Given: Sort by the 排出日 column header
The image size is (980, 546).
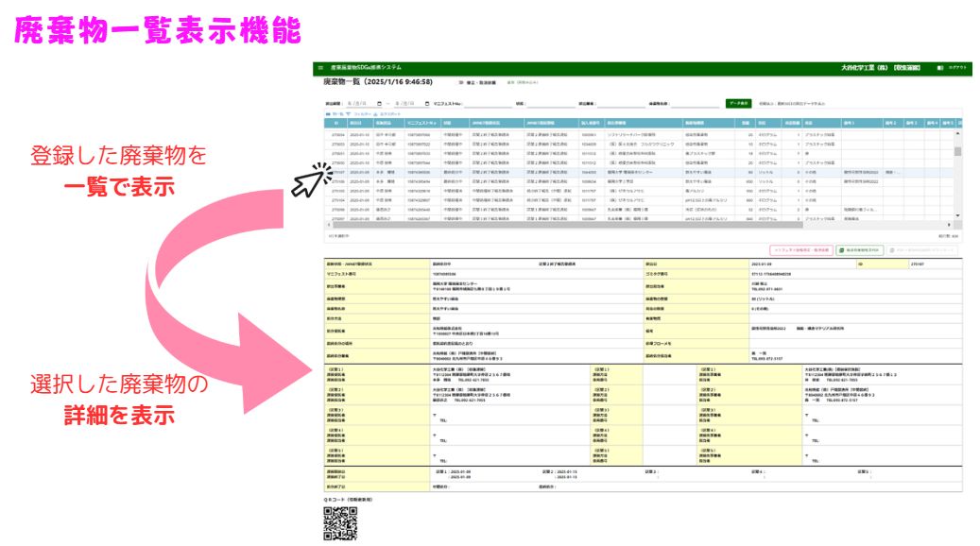Looking at the screenshot, I should pyautogui.click(x=356, y=123).
